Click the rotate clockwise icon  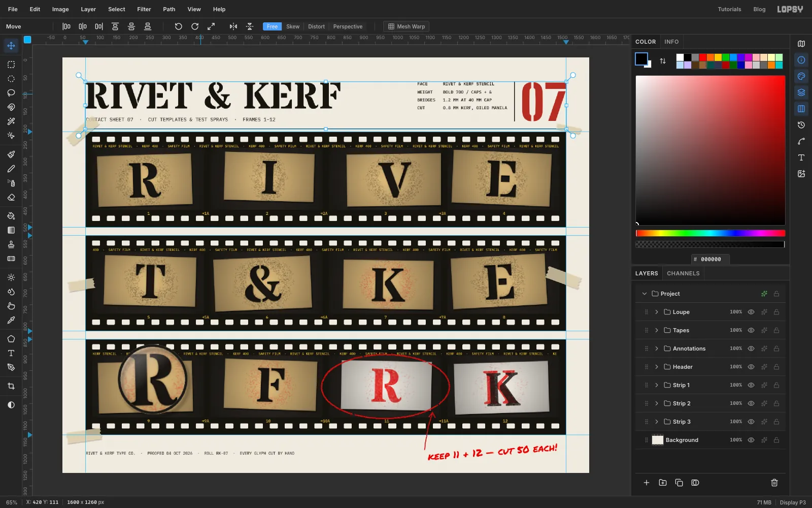195,26
